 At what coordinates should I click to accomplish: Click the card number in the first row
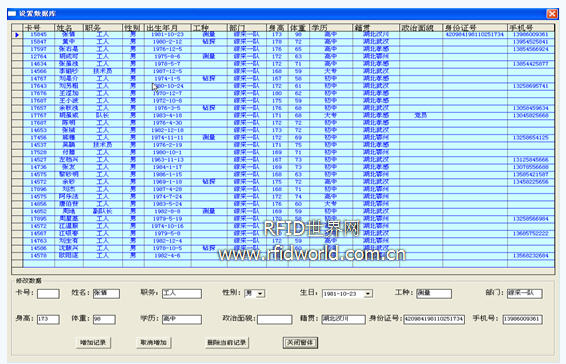pyautogui.click(x=39, y=34)
